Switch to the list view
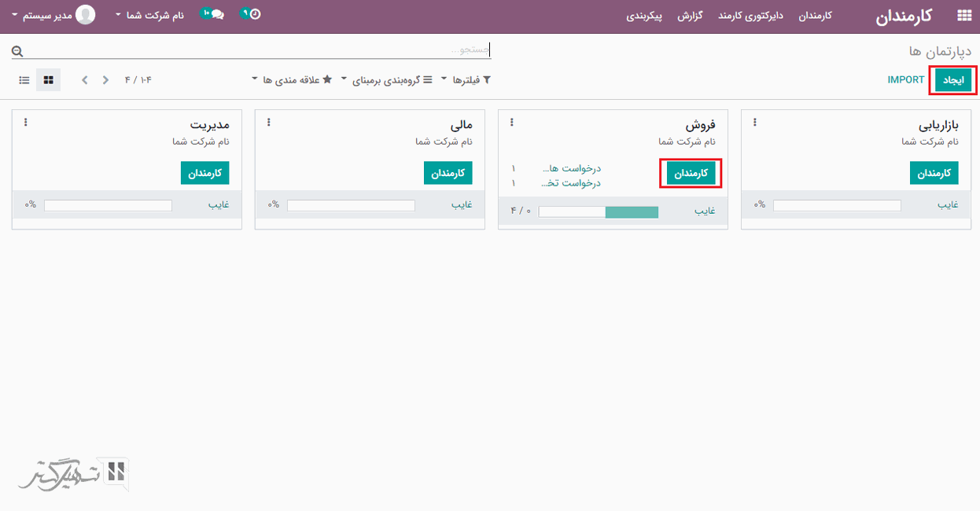Image resolution: width=980 pixels, height=511 pixels. pos(24,80)
